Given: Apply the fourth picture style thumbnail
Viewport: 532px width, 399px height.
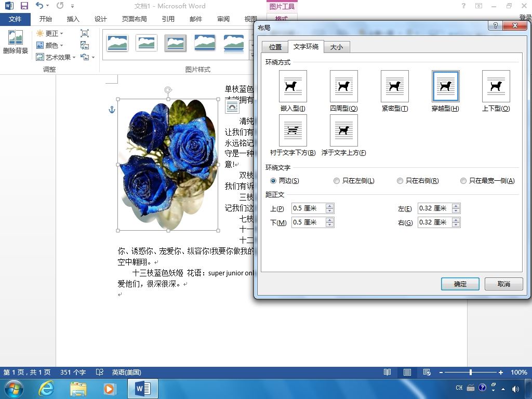Looking at the screenshot, I should (205, 43).
